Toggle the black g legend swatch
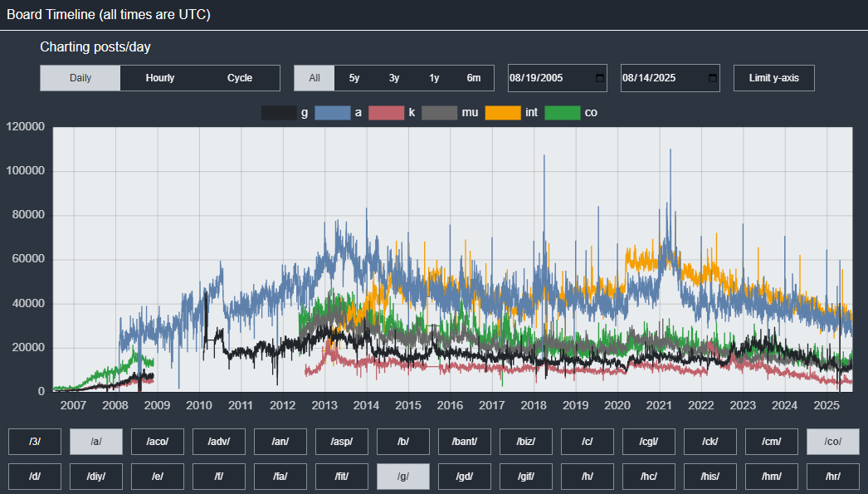The height and width of the screenshot is (494, 868). (279, 112)
